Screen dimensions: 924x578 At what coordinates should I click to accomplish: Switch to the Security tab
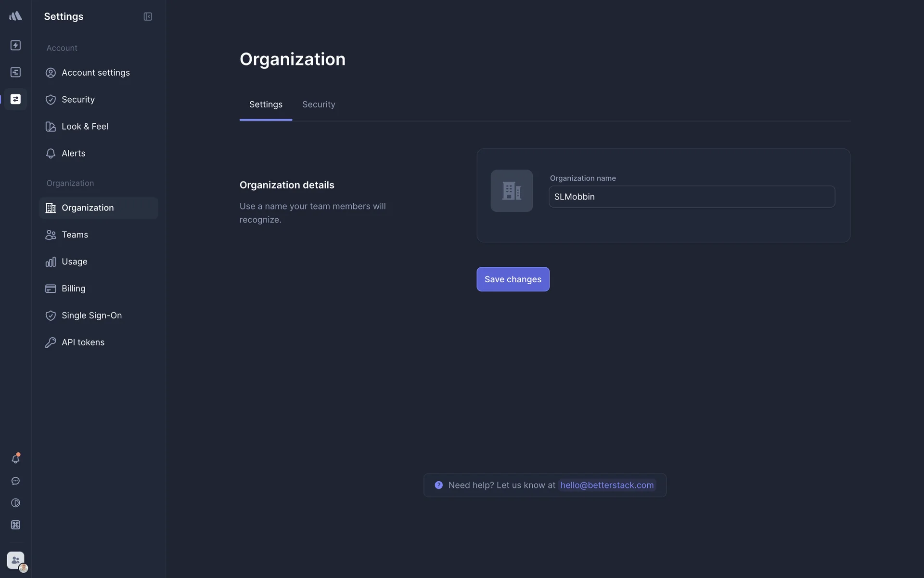click(x=319, y=105)
